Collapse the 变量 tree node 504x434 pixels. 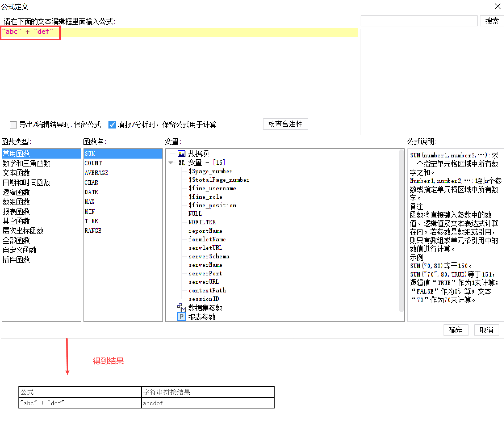click(170, 163)
